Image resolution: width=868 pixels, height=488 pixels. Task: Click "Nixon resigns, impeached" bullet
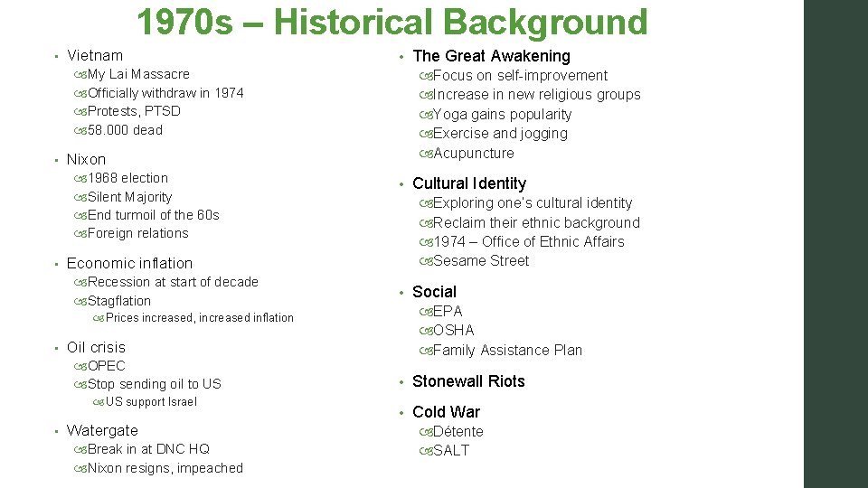point(165,468)
